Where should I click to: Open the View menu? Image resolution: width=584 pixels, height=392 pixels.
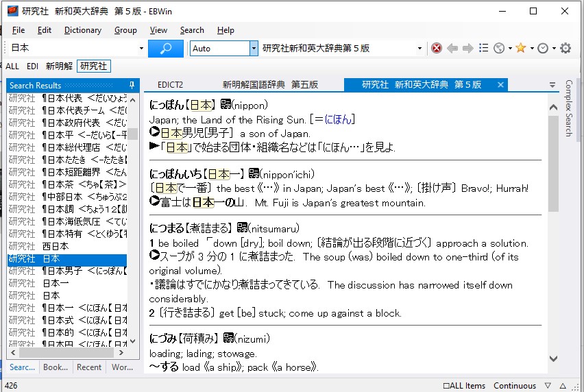158,30
